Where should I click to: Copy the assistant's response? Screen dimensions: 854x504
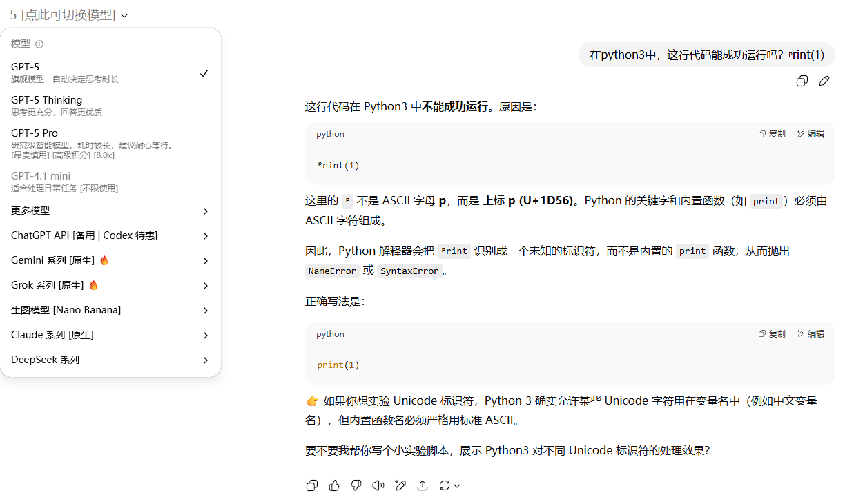click(312, 485)
